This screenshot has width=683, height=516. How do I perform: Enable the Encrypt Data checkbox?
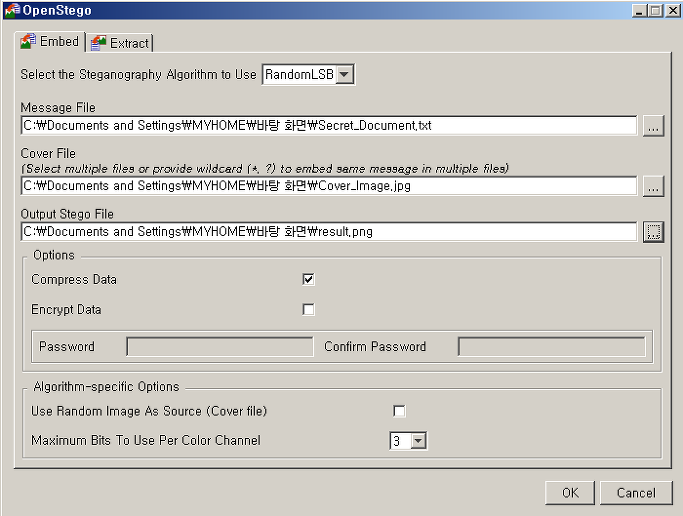[x=308, y=310]
